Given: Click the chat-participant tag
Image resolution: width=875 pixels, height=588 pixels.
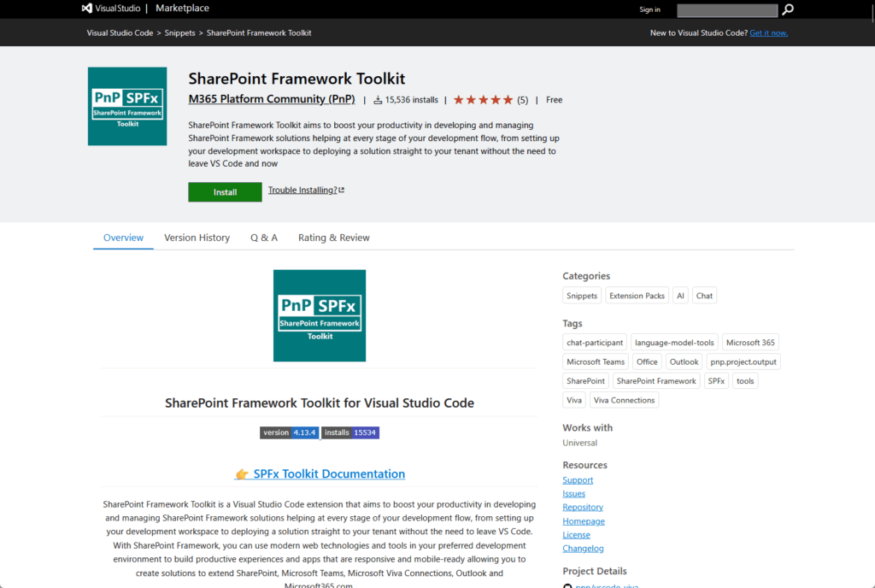Looking at the screenshot, I should [595, 343].
